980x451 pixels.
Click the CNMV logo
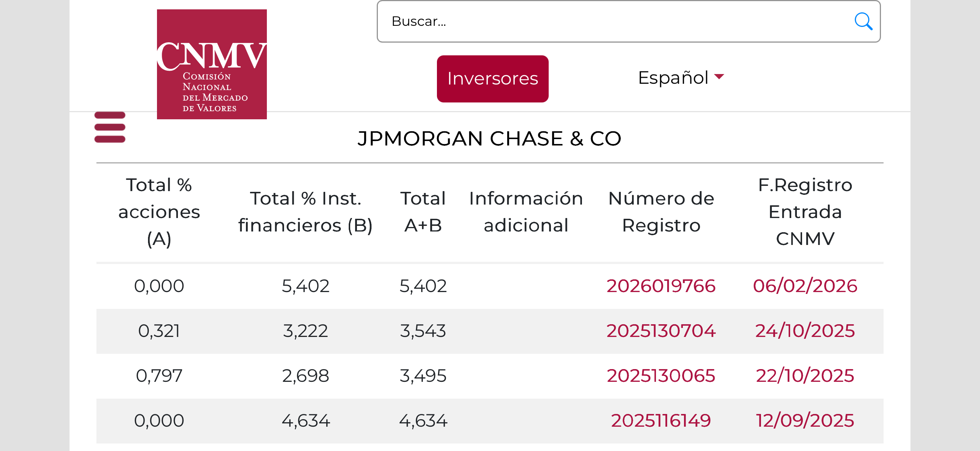[x=212, y=64]
